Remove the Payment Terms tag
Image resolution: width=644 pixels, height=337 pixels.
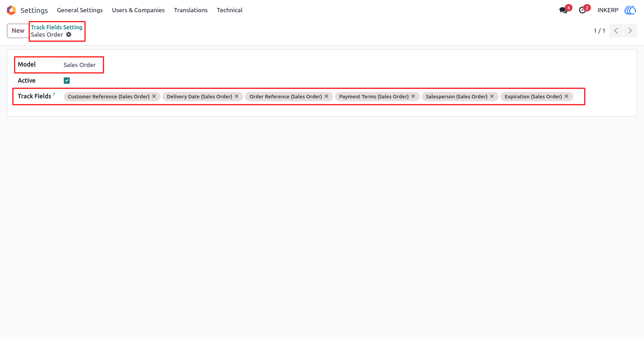413,96
